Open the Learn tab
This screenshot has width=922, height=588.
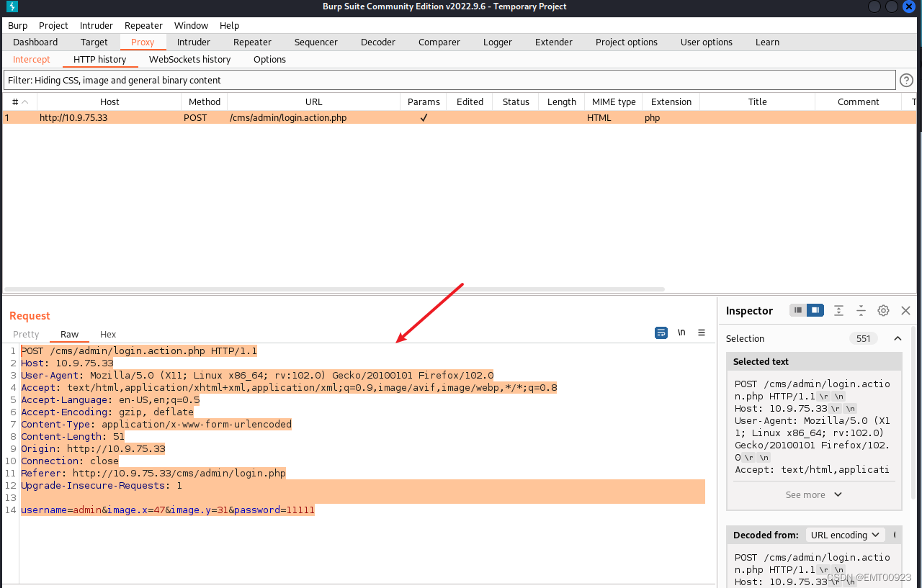(x=767, y=42)
